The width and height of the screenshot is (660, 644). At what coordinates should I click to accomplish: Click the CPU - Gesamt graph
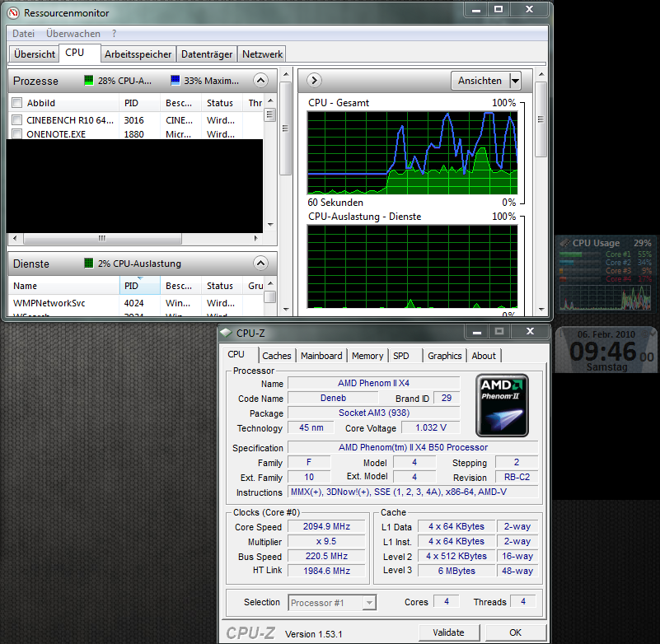(413, 152)
